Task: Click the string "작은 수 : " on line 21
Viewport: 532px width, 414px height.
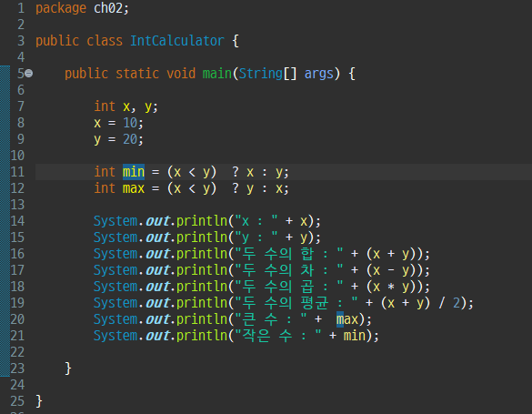Action: (278, 336)
